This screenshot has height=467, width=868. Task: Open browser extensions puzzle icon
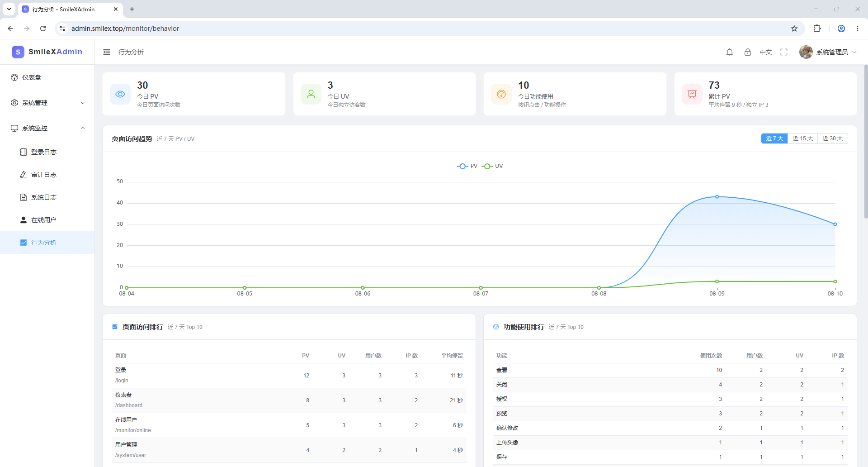(817, 29)
